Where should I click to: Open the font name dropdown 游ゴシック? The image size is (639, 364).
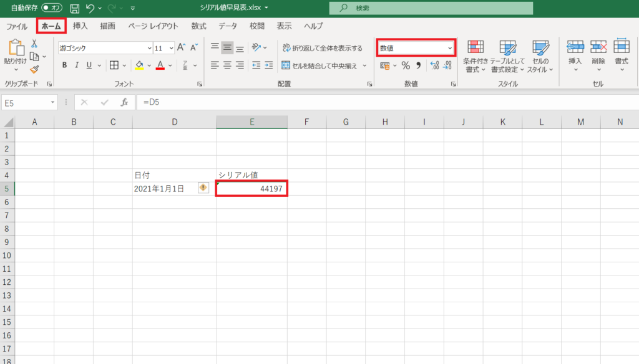(x=149, y=48)
